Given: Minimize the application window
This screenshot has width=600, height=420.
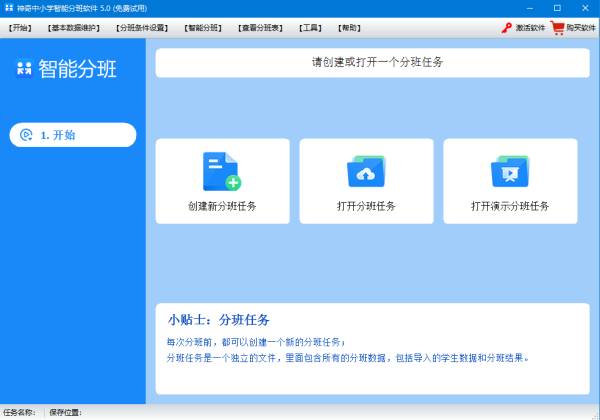Looking at the screenshot, I should click(530, 8).
